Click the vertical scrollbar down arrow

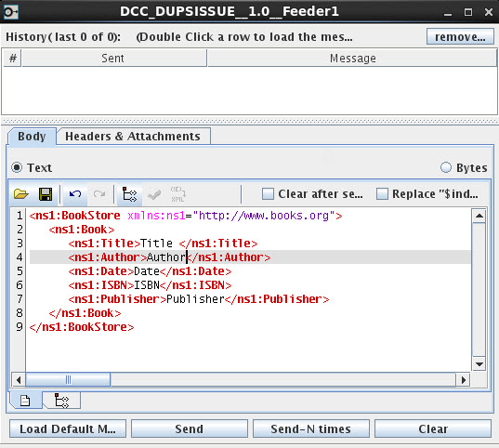479,364
